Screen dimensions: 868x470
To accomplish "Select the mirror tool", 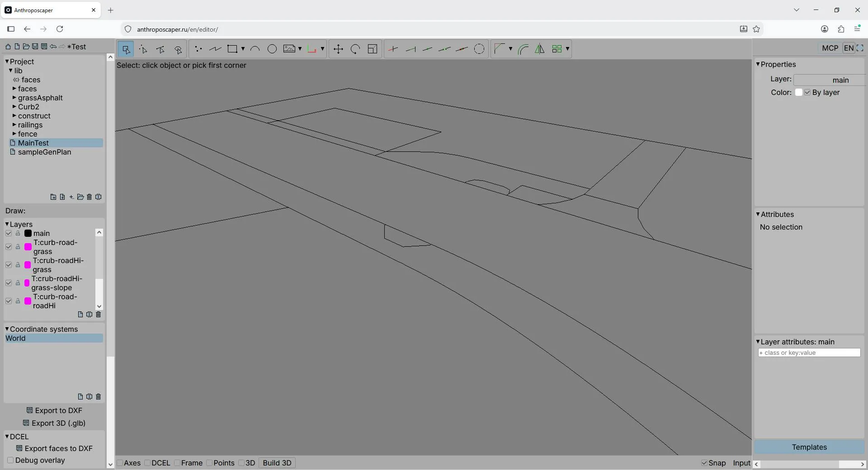I will [x=540, y=49].
